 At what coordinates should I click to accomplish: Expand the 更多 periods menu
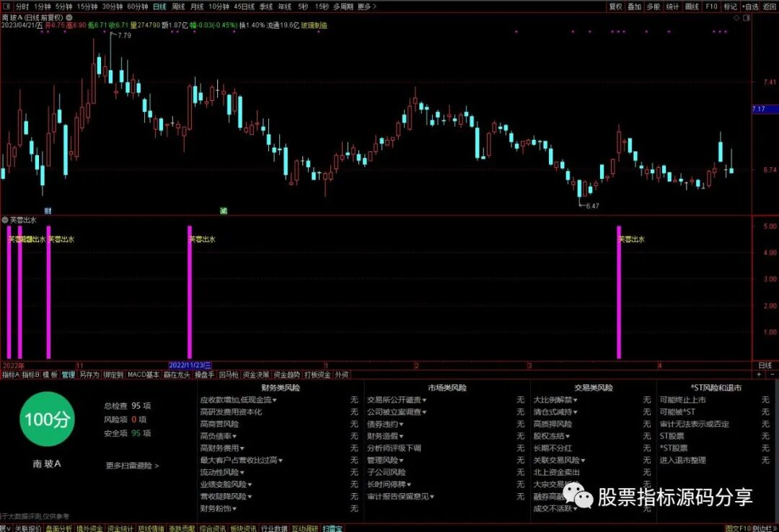pyautogui.click(x=366, y=6)
